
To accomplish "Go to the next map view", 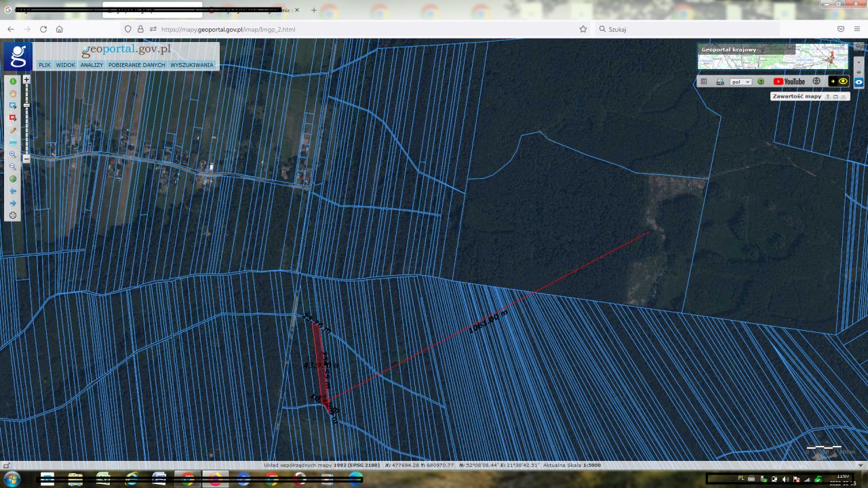I will pos(13,203).
